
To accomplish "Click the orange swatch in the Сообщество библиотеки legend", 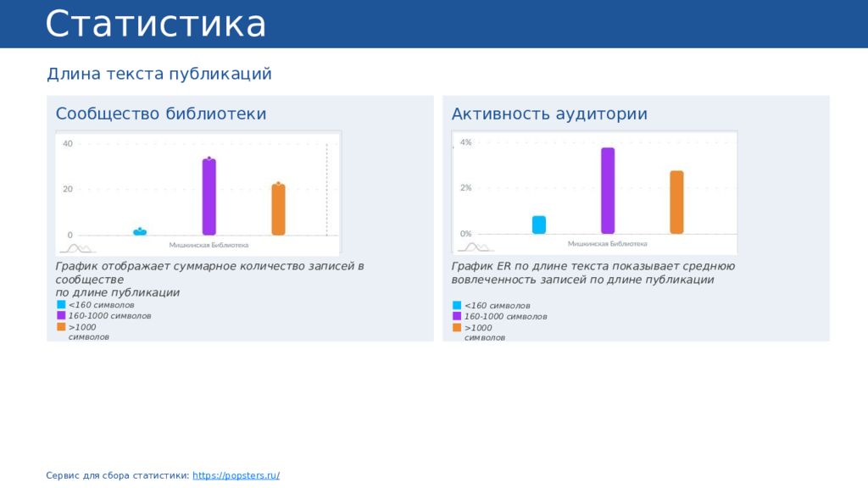I will [61, 327].
